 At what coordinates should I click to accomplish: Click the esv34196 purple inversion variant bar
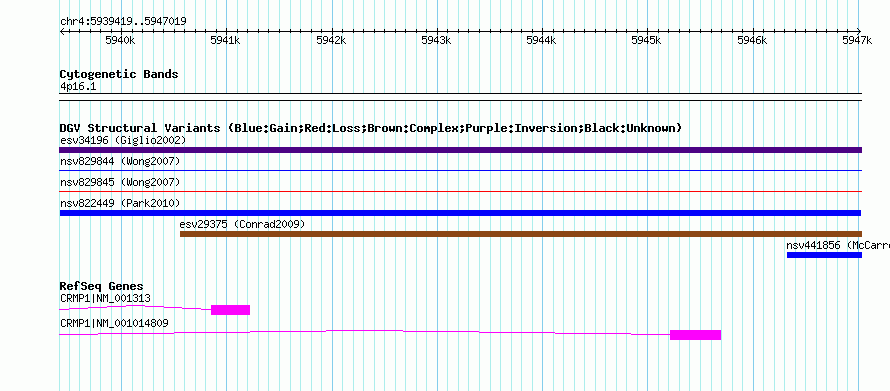460,150
